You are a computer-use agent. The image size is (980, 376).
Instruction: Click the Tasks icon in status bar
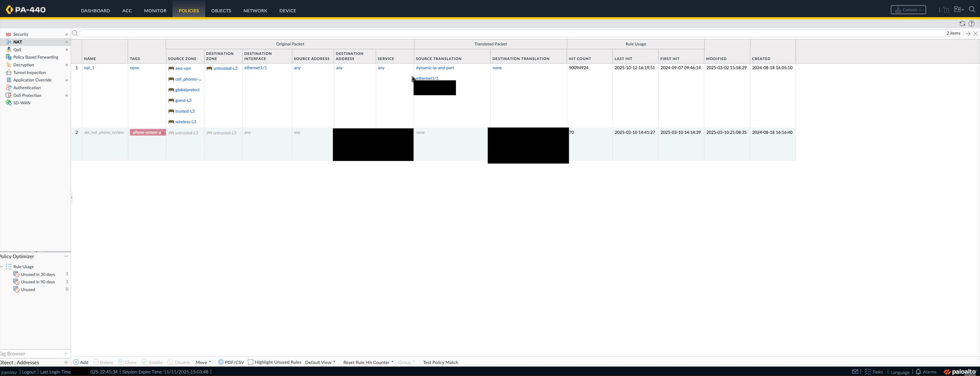[x=868, y=372]
